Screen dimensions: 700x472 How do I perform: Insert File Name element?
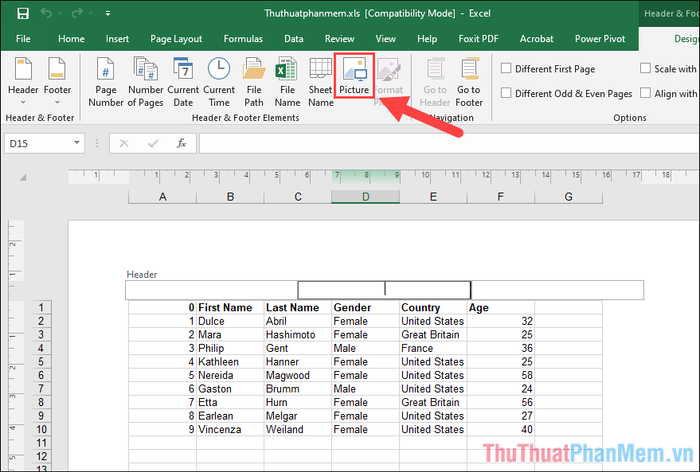coord(287,81)
